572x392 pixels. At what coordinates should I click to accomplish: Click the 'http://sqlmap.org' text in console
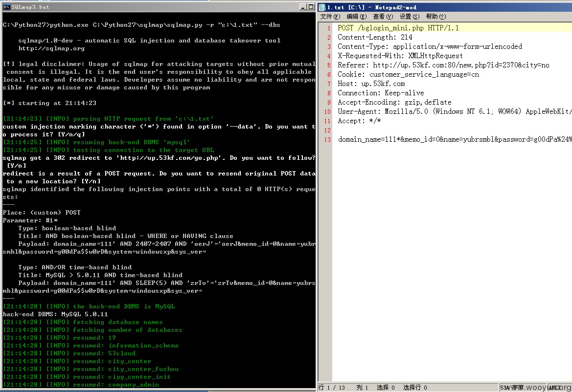[51, 48]
